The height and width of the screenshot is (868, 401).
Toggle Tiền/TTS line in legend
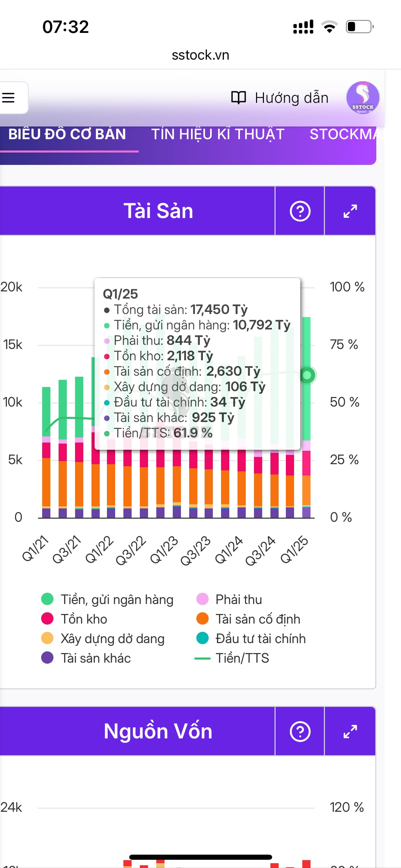(x=242, y=658)
